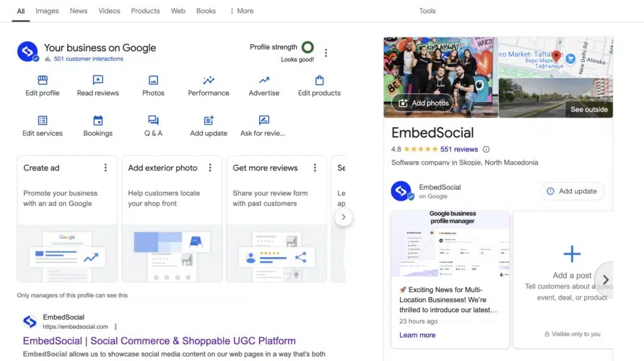Open the Advertise trend icon
This screenshot has width=644, height=361.
pos(264,80)
